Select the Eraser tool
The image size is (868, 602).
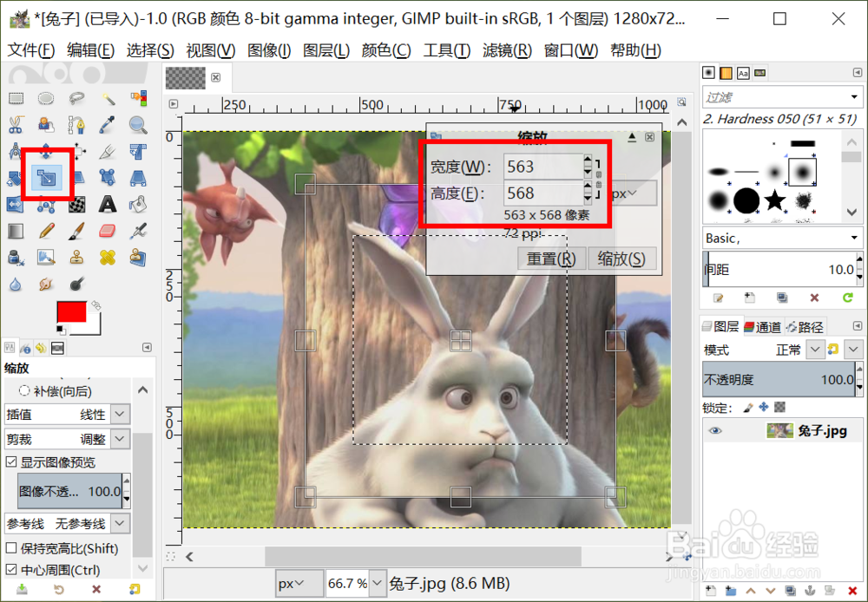(108, 231)
